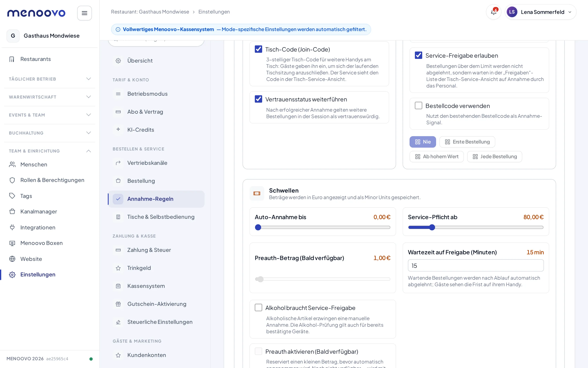Click the Integrationen plug icon
The image size is (588, 368).
coord(12,227)
